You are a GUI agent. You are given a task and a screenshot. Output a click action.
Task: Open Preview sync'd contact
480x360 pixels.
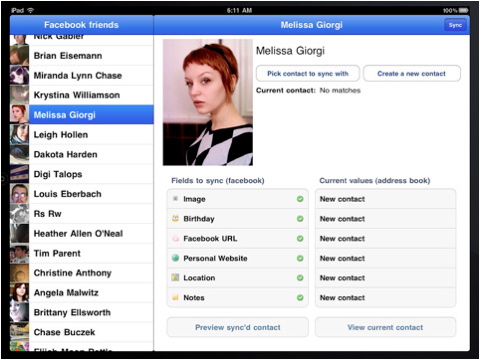pyautogui.click(x=238, y=327)
